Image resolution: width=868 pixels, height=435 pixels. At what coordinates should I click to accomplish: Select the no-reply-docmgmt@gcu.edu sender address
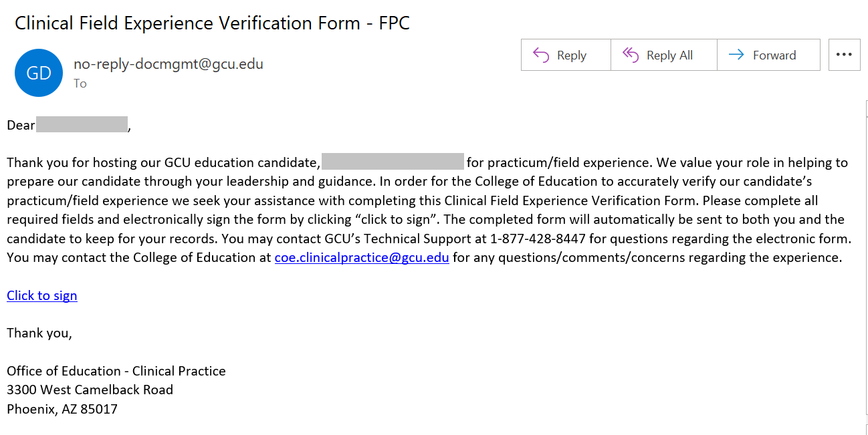(169, 64)
